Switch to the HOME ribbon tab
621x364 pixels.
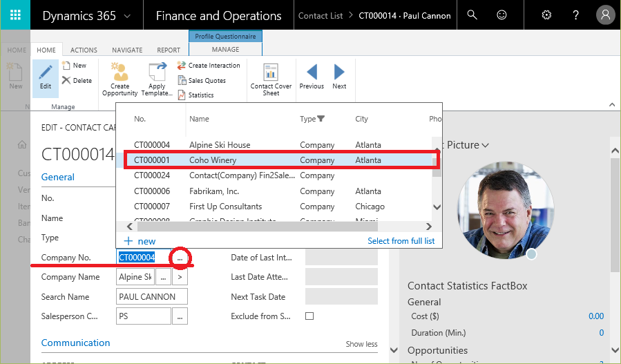pyautogui.click(x=46, y=50)
